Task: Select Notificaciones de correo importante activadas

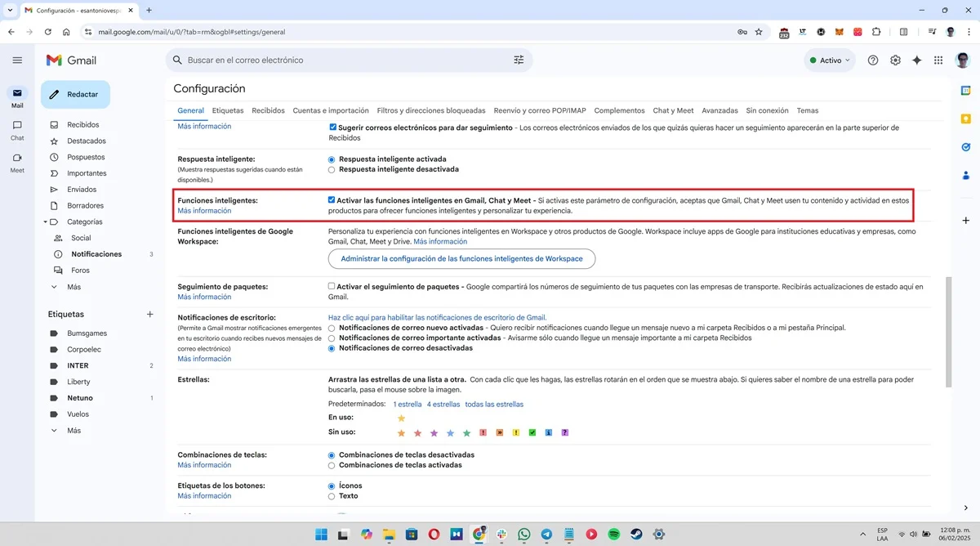Action: (x=332, y=338)
